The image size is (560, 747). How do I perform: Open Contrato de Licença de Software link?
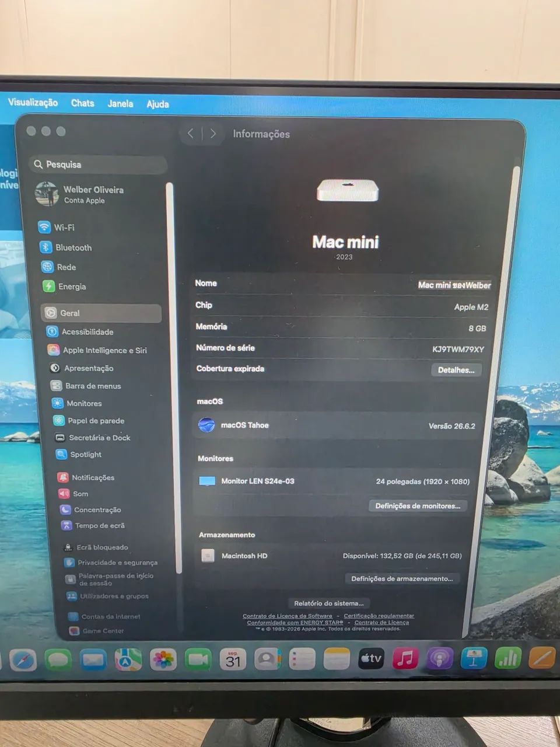coord(288,616)
